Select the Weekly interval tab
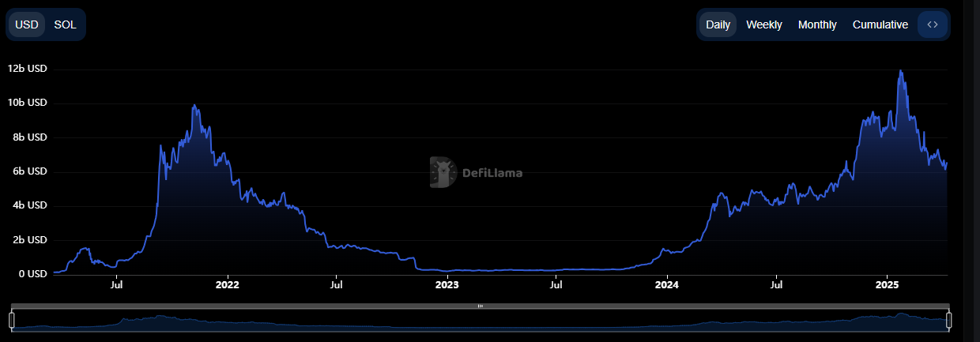980x342 pixels. click(764, 24)
